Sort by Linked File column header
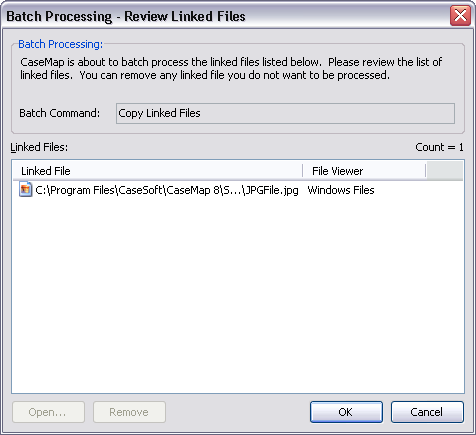 coord(158,171)
